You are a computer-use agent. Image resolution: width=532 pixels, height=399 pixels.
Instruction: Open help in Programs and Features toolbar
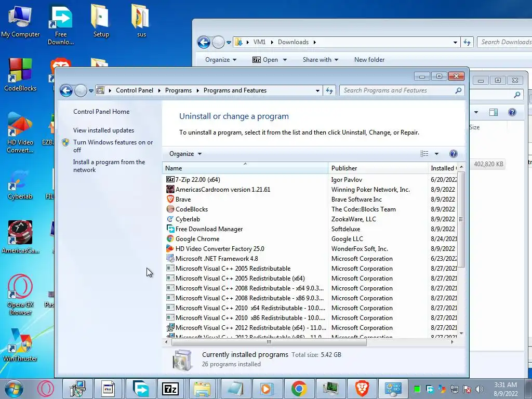point(453,154)
